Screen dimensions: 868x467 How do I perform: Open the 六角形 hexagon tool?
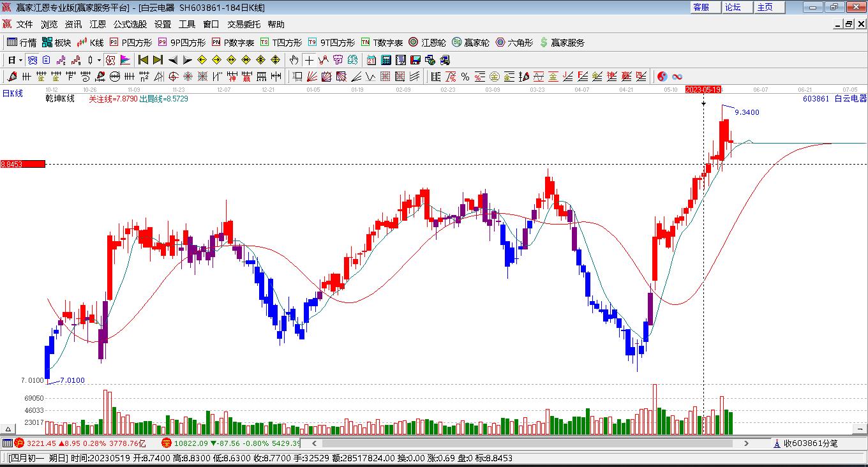point(514,43)
